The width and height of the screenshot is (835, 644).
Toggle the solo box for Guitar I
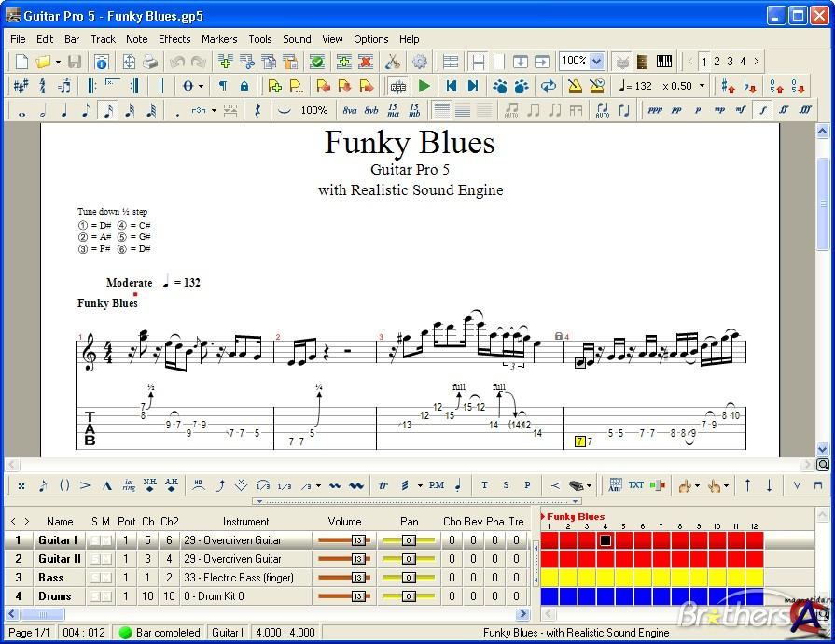(x=94, y=540)
